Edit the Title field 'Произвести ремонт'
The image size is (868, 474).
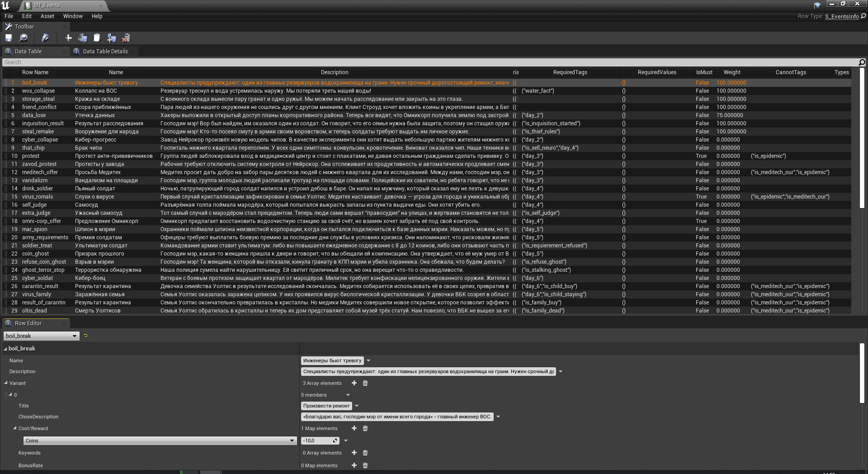[x=326, y=406]
